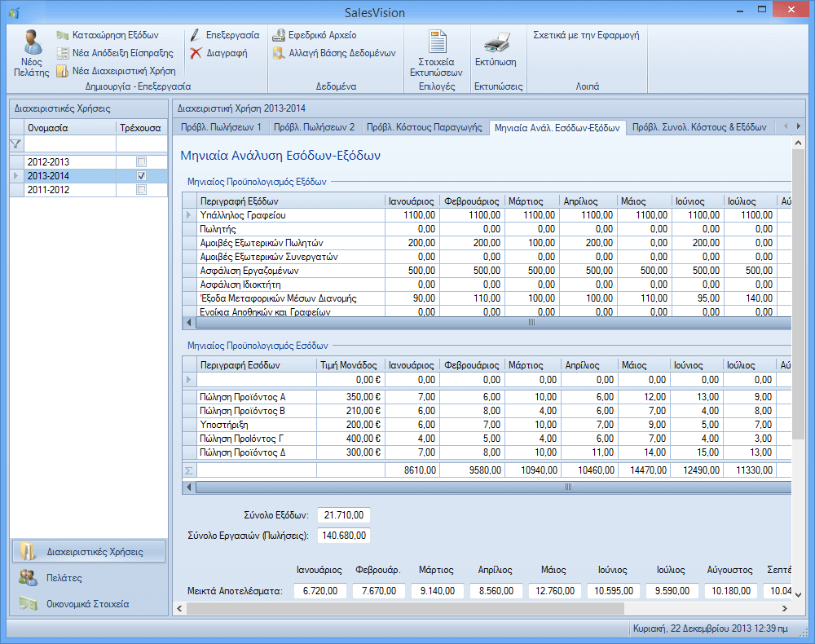This screenshot has width=815, height=644.
Task: Click Νέα Απόδειξη Είσπραξης icon
Action: 63,53
